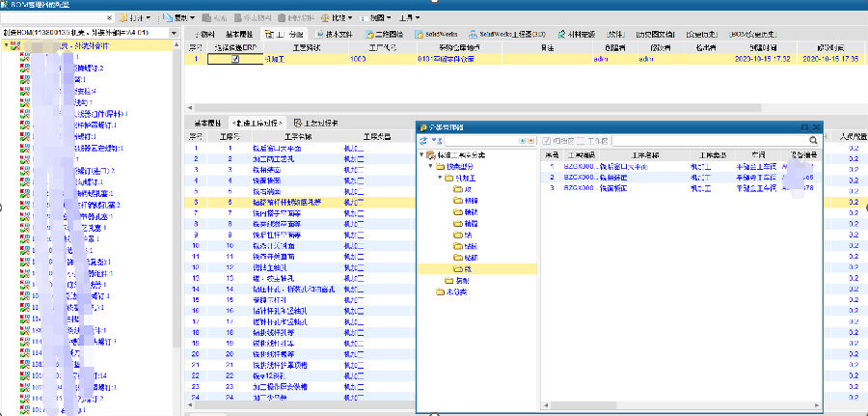The image size is (868, 416).
Task: Toggle the 工作区 checkbox in the popup
Action: (x=580, y=141)
